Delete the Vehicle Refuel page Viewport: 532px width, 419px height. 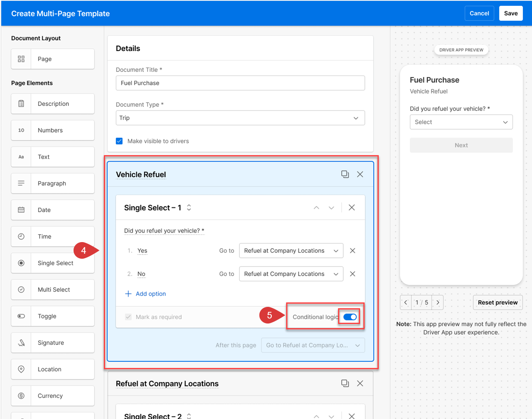coord(360,174)
